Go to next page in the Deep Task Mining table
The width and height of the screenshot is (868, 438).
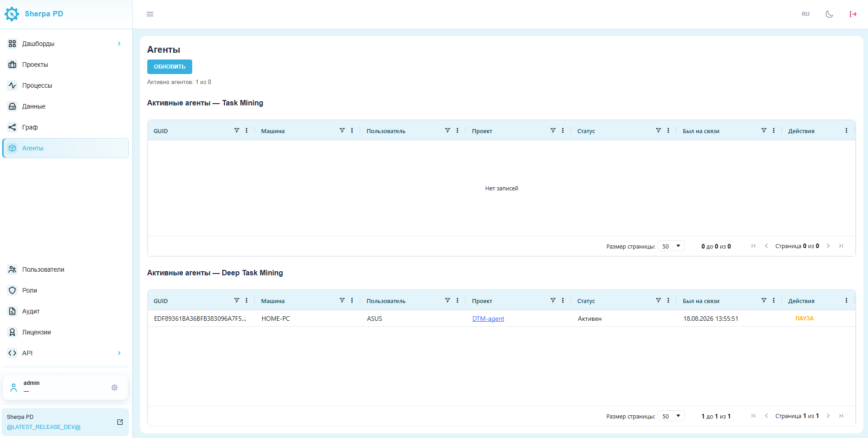(x=828, y=416)
